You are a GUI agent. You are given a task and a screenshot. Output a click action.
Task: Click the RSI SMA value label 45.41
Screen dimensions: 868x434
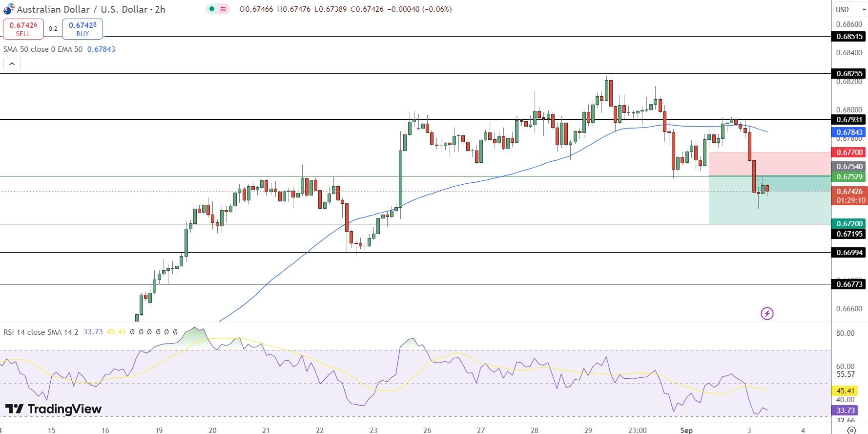click(845, 391)
